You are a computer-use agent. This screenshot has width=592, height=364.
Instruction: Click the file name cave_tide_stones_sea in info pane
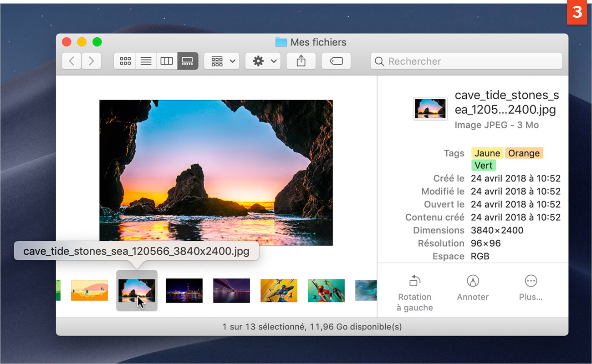click(507, 102)
